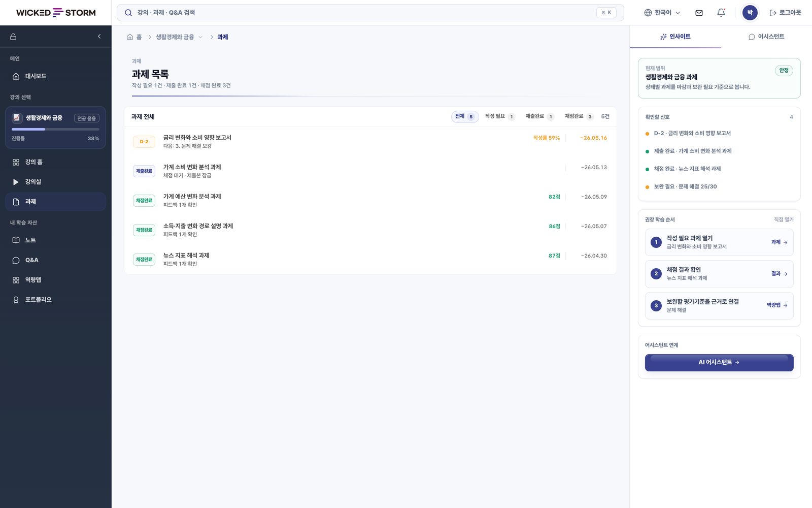The width and height of the screenshot is (812, 508).
Task: Click the 로그아웃 button
Action: [x=785, y=13]
